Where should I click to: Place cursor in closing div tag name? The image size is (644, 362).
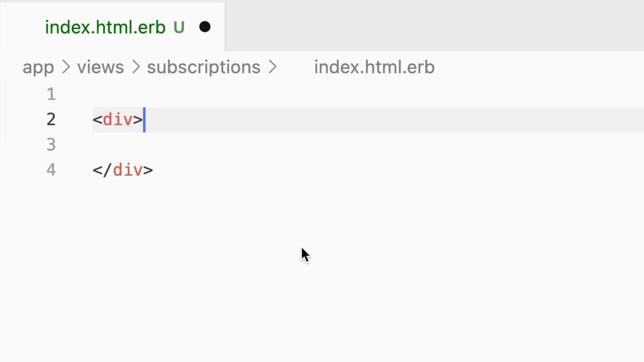pyautogui.click(x=128, y=170)
